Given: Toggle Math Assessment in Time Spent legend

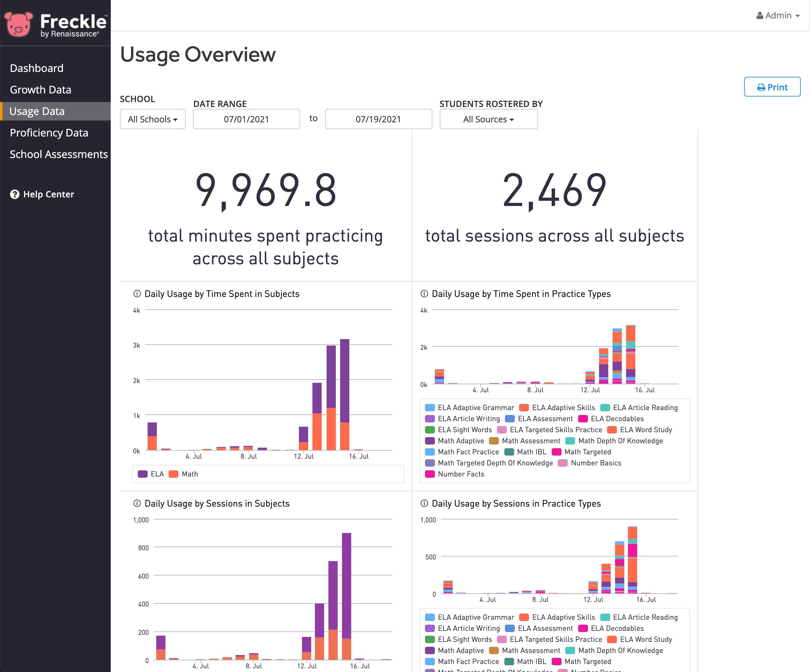Looking at the screenshot, I should click(525, 441).
